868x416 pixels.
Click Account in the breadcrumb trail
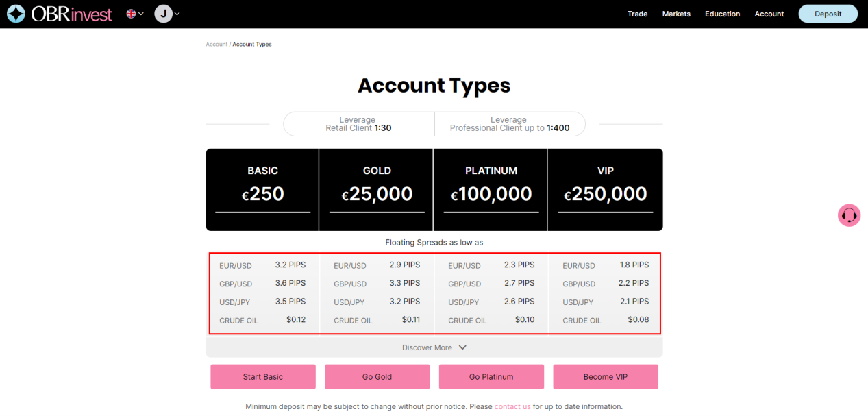coord(216,44)
